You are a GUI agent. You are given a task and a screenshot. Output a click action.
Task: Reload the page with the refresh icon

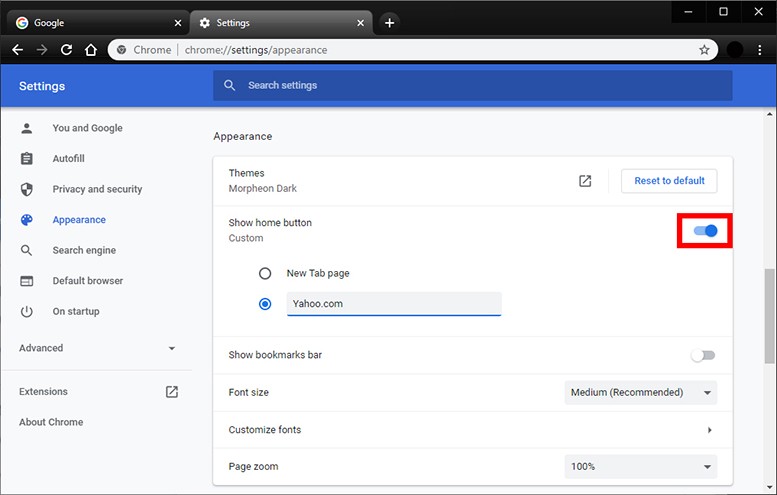[66, 49]
